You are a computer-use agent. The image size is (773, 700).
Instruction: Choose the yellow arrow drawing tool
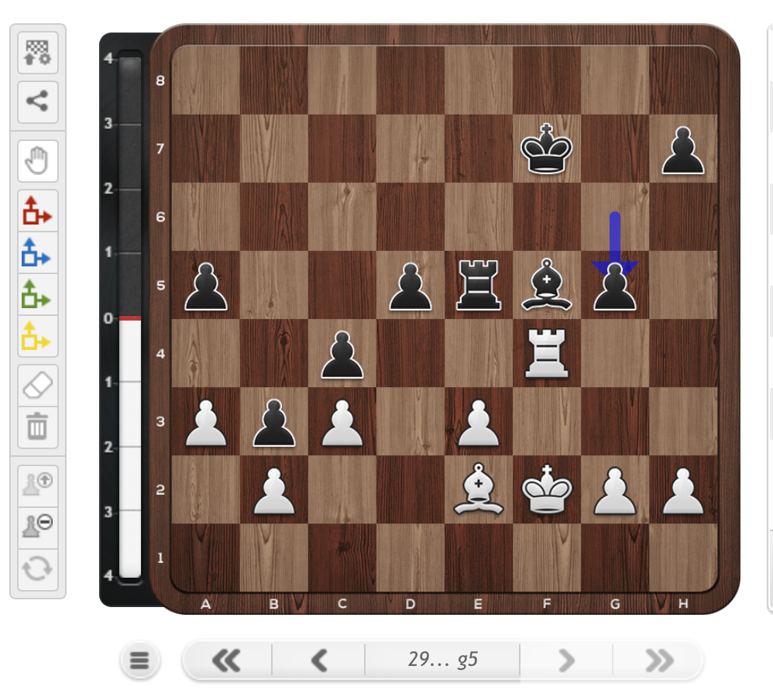[37, 336]
